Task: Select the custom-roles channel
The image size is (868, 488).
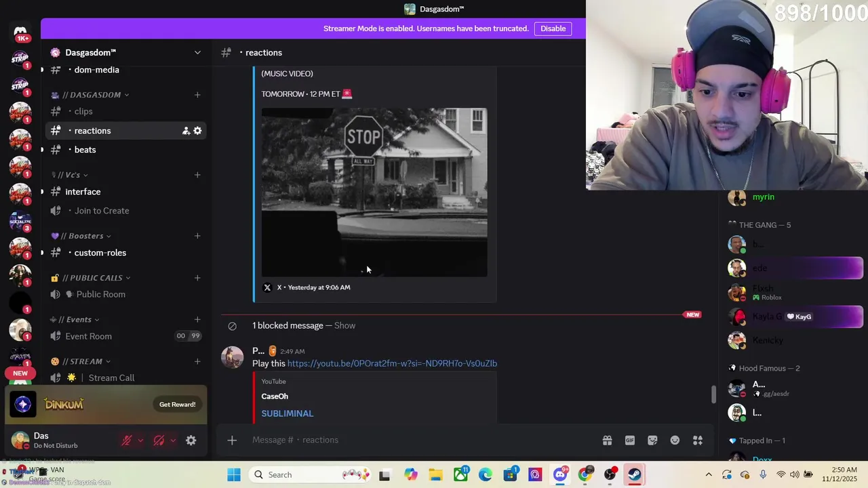Action: pyautogui.click(x=125, y=253)
